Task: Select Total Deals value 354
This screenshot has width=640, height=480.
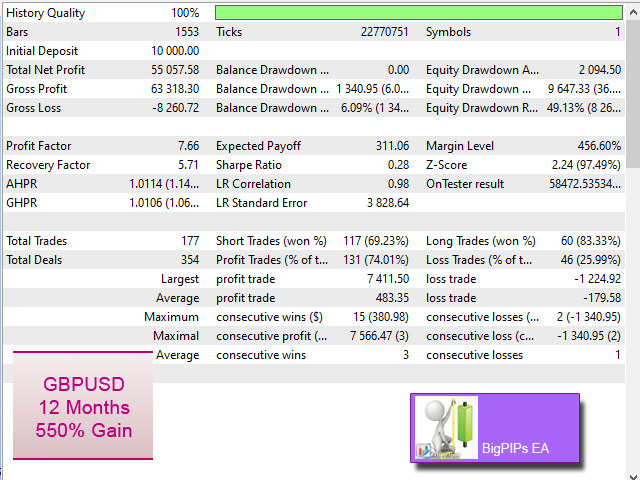Action: coord(190,260)
